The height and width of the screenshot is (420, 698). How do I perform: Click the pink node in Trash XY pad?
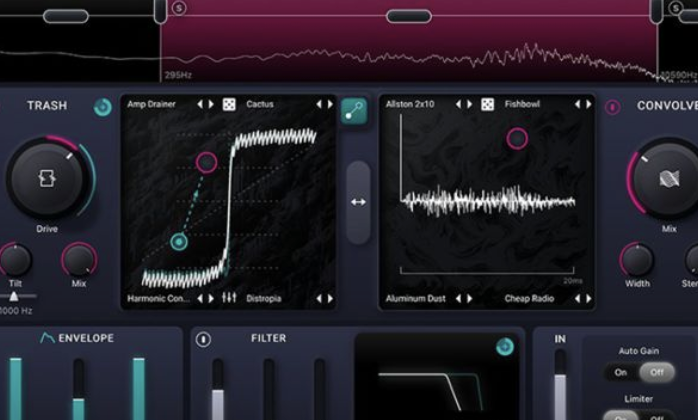coord(206,163)
